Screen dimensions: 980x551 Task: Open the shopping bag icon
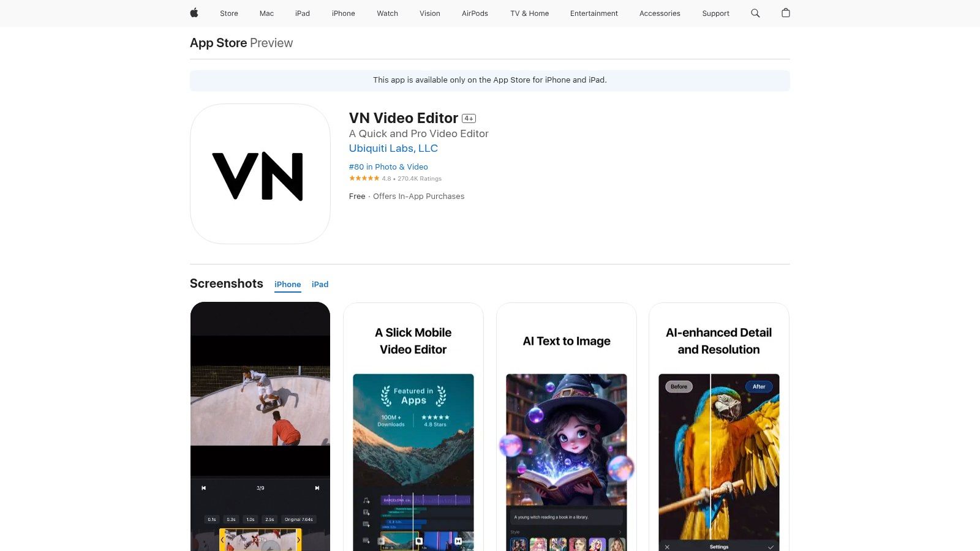pos(786,13)
